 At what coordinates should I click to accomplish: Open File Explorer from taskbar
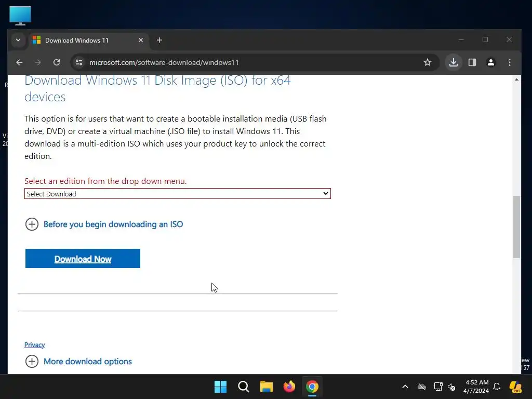pos(267,387)
